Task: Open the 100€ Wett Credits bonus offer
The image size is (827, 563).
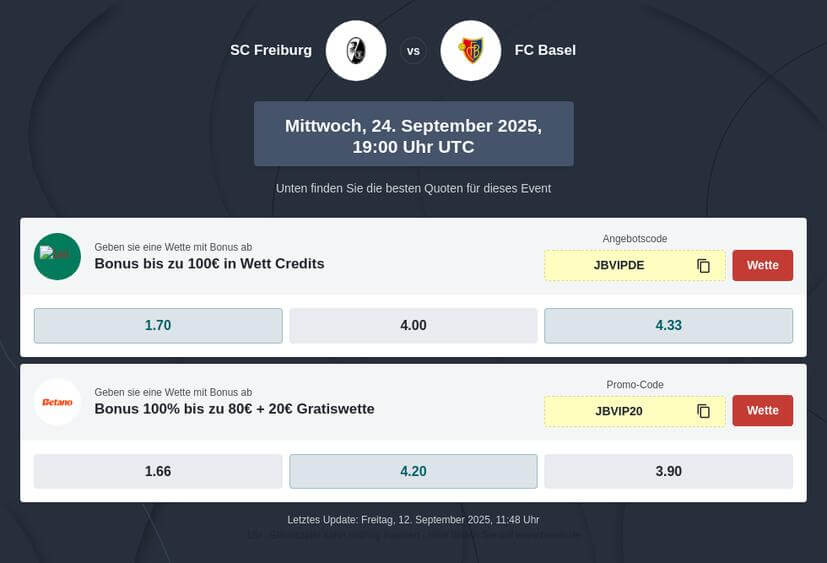Action: coord(209,264)
